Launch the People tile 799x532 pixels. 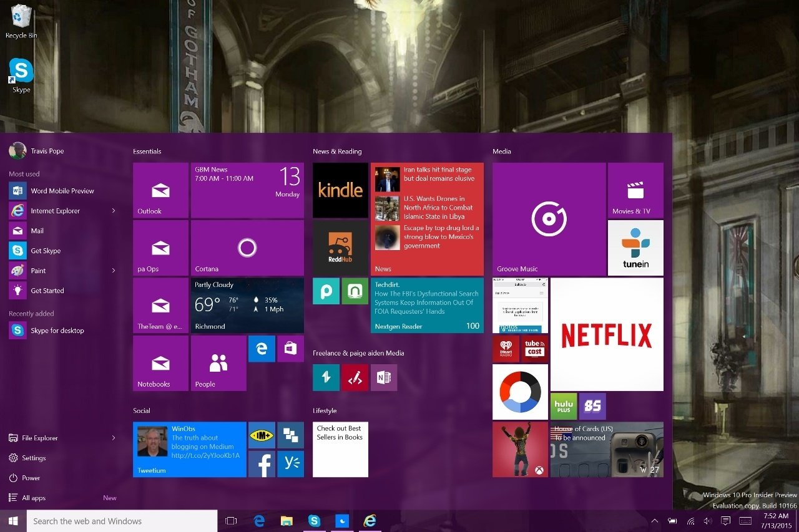[x=218, y=363]
